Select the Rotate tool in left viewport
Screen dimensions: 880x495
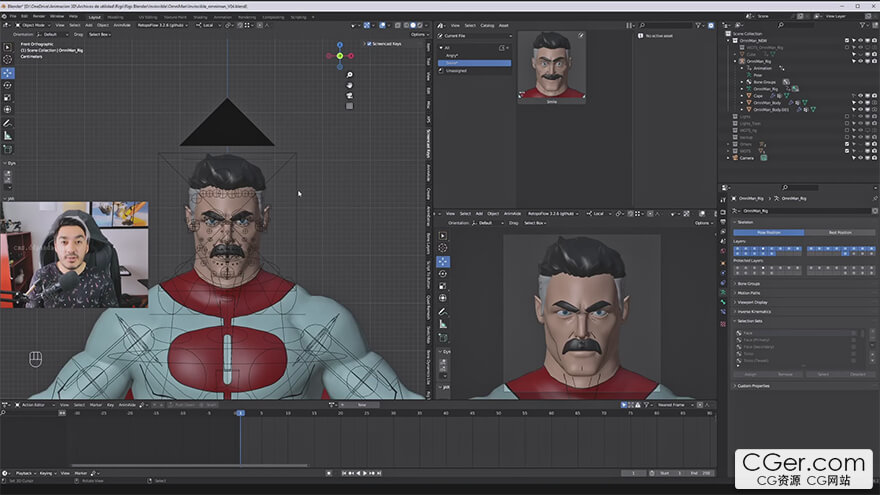tap(8, 86)
